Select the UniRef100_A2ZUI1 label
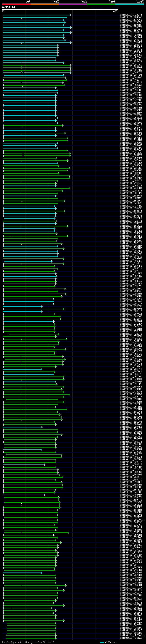The image size is (146, 644). pyautogui.click(x=131, y=334)
